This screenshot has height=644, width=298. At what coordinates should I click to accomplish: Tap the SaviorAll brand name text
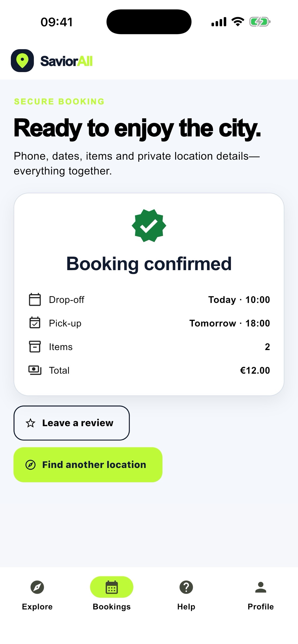point(67,61)
